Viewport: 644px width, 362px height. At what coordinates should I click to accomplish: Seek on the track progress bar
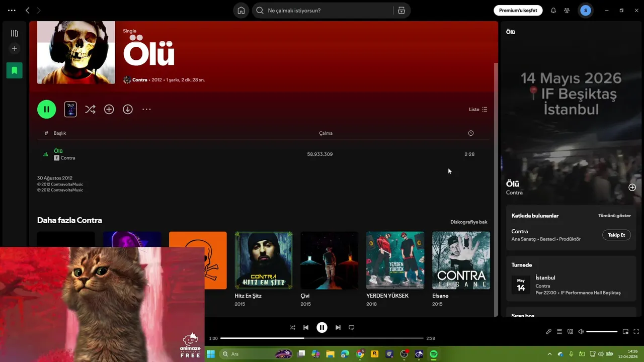pos(322,338)
